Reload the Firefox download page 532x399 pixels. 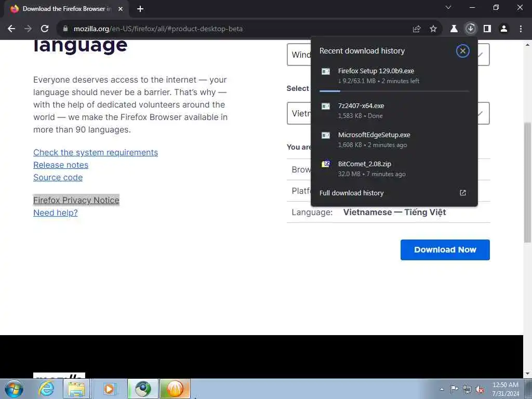click(45, 29)
